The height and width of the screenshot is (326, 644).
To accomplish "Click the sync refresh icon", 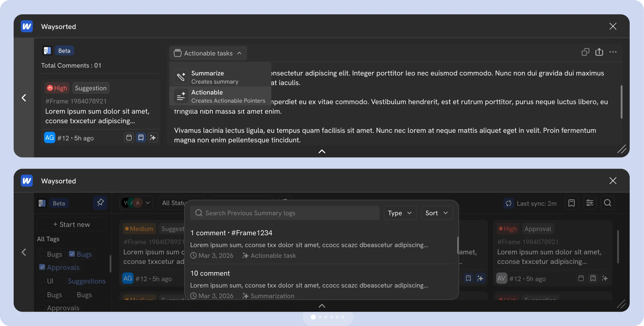I will pyautogui.click(x=509, y=203).
